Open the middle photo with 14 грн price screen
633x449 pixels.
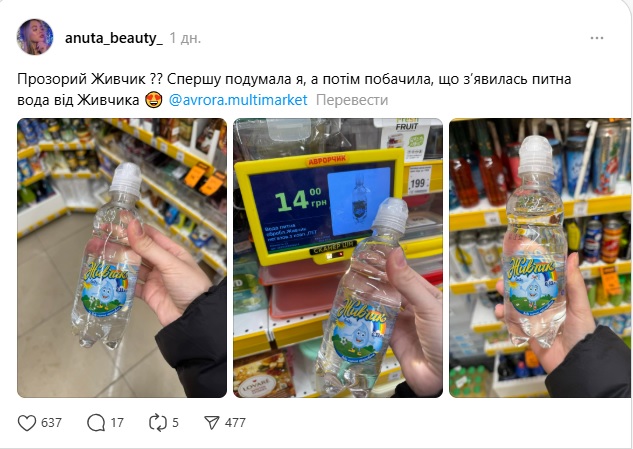338,258
